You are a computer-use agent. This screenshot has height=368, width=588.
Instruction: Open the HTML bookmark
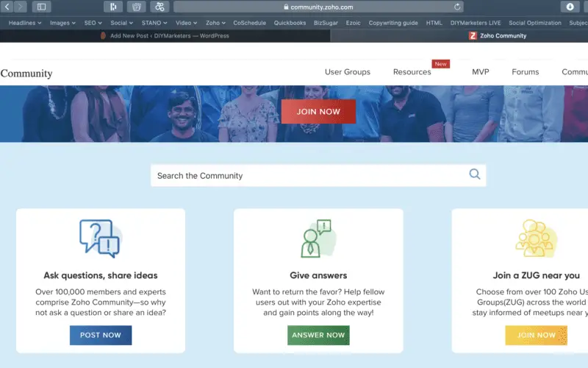(x=434, y=23)
